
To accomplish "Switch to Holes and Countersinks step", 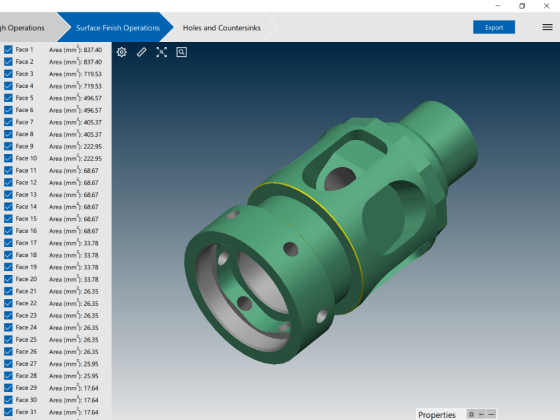I will point(221,28).
